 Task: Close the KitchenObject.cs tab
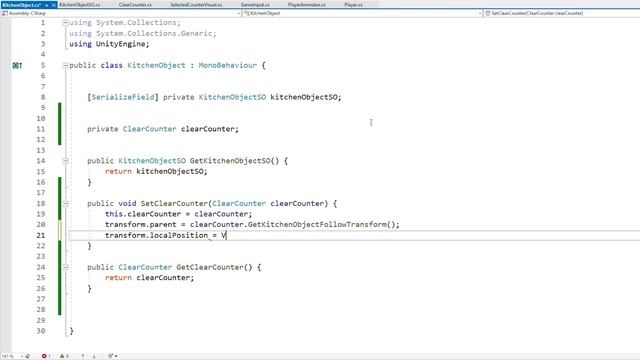click(x=53, y=5)
